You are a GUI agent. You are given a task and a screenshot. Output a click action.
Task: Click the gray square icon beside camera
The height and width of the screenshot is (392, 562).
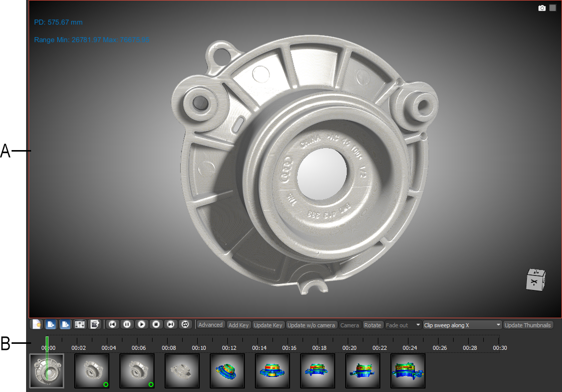552,8
